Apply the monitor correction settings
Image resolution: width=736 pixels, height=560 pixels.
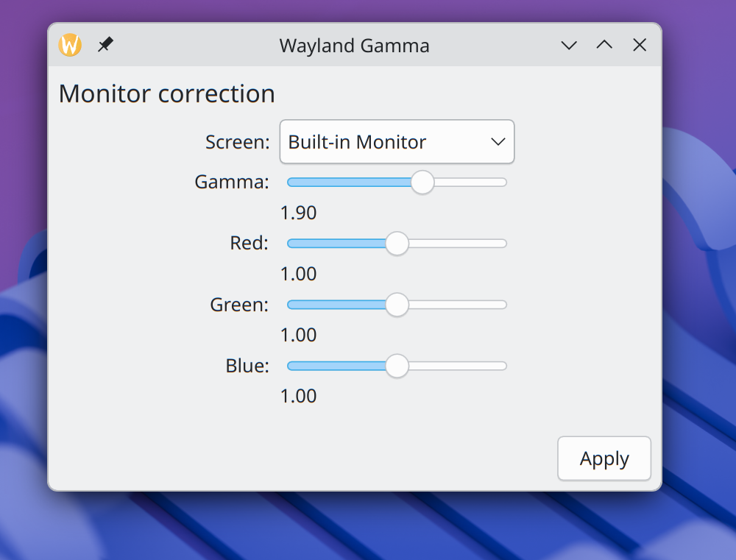(604, 458)
